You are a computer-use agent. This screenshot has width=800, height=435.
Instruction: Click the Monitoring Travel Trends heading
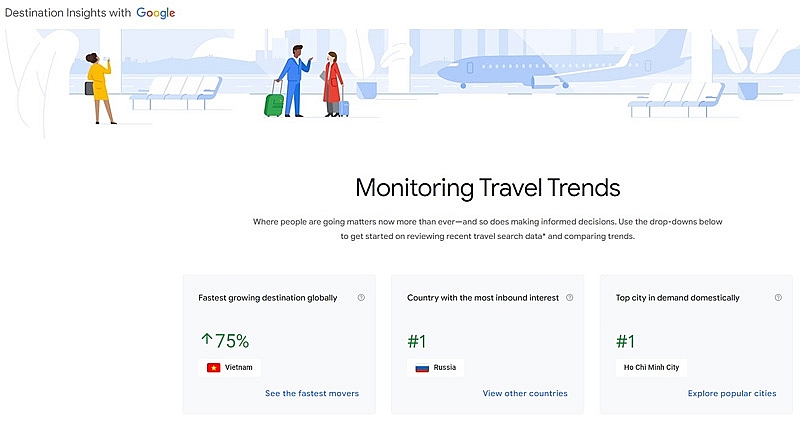(x=488, y=188)
